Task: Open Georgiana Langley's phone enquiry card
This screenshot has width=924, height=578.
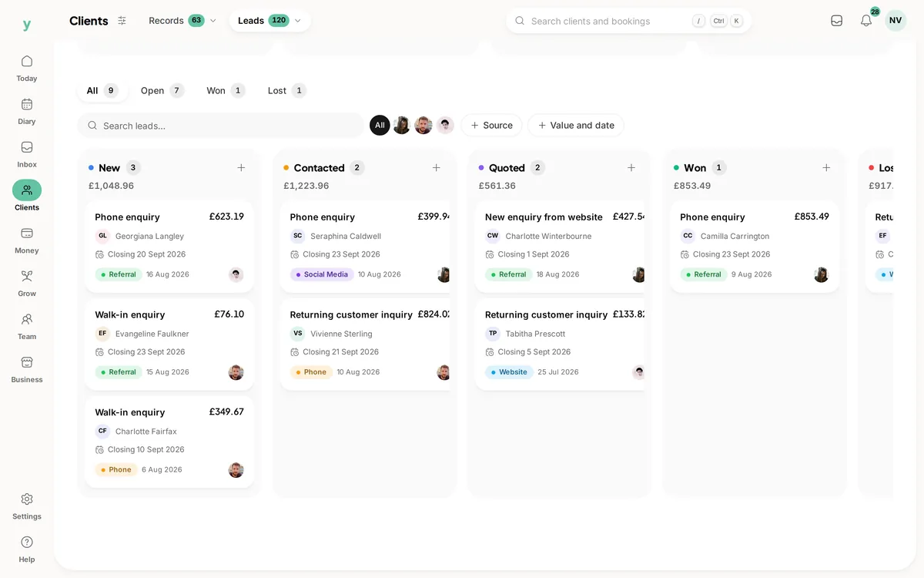Action: (169, 247)
